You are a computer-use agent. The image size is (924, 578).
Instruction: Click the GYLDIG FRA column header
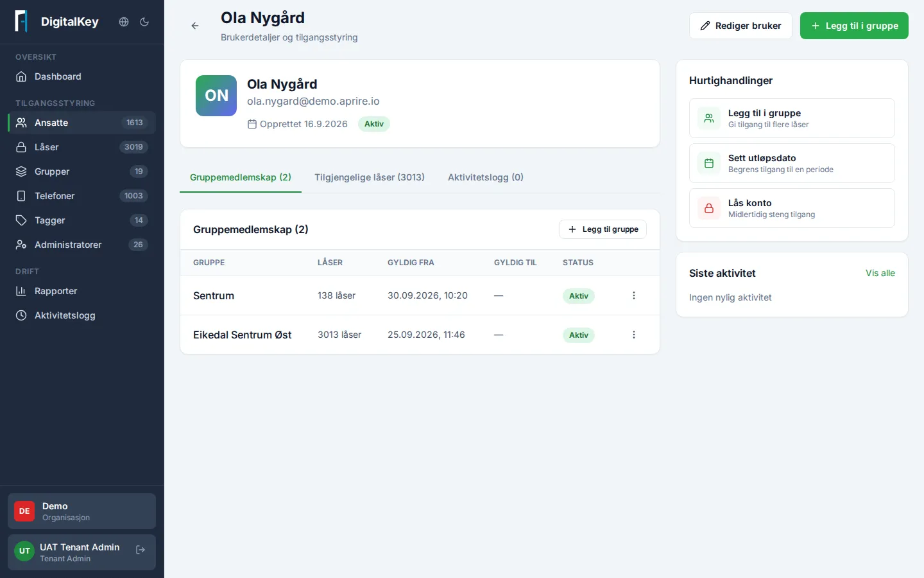coord(411,263)
